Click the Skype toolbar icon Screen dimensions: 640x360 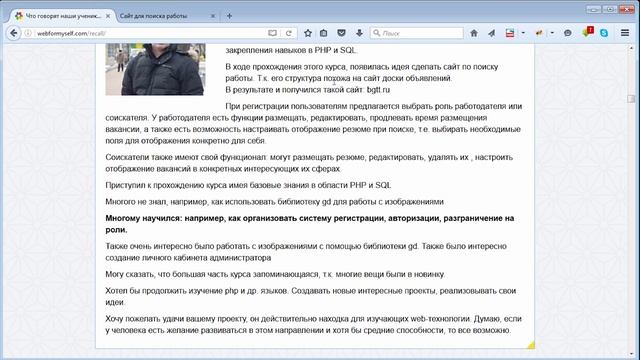[x=604, y=33]
